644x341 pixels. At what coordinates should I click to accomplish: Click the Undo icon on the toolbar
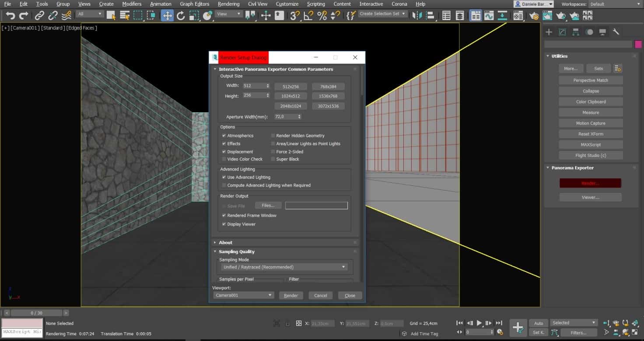coord(10,15)
